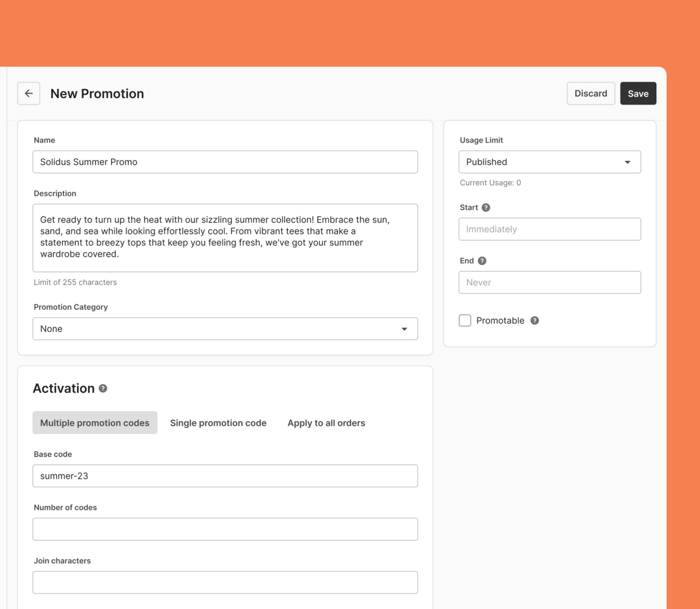Click help icon next to Activation
The height and width of the screenshot is (609, 700).
(x=103, y=388)
